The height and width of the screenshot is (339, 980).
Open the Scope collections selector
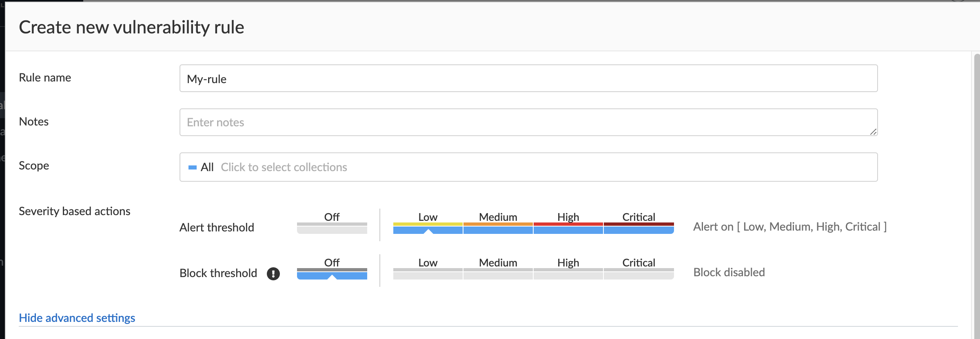(x=528, y=167)
